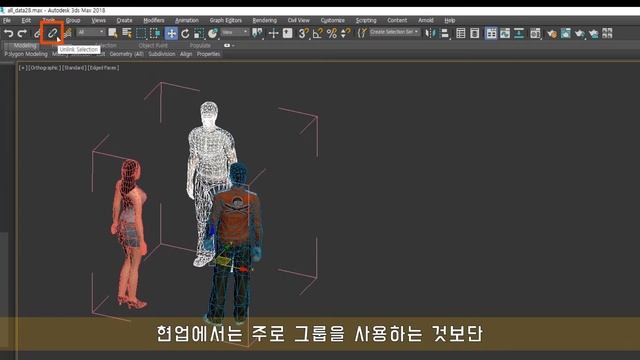Open the Scripting menu
The image size is (640, 360).
tap(366, 20)
